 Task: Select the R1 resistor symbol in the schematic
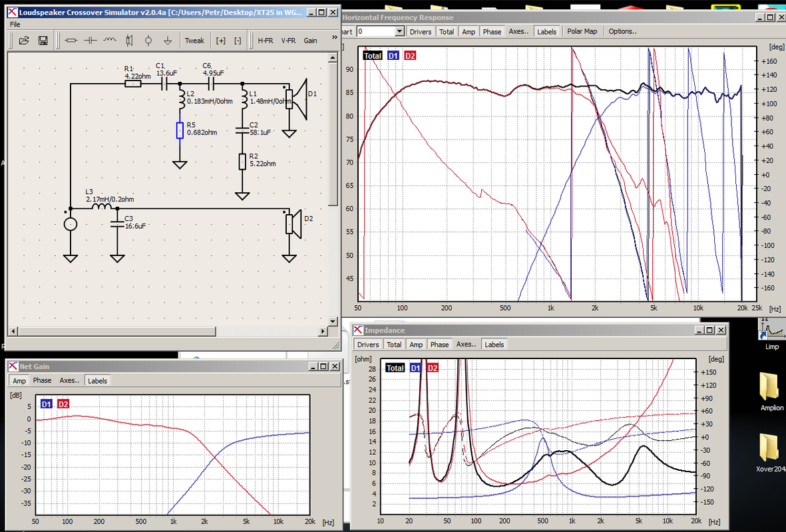click(x=133, y=84)
